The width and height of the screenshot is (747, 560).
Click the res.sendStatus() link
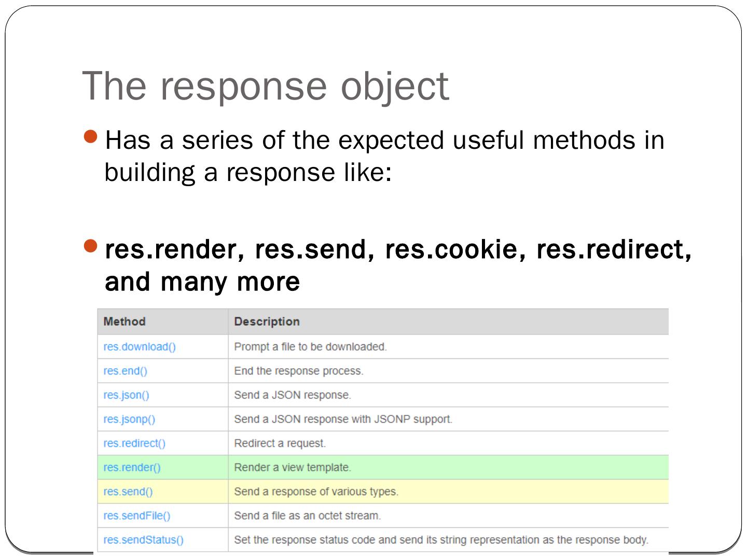143,540
